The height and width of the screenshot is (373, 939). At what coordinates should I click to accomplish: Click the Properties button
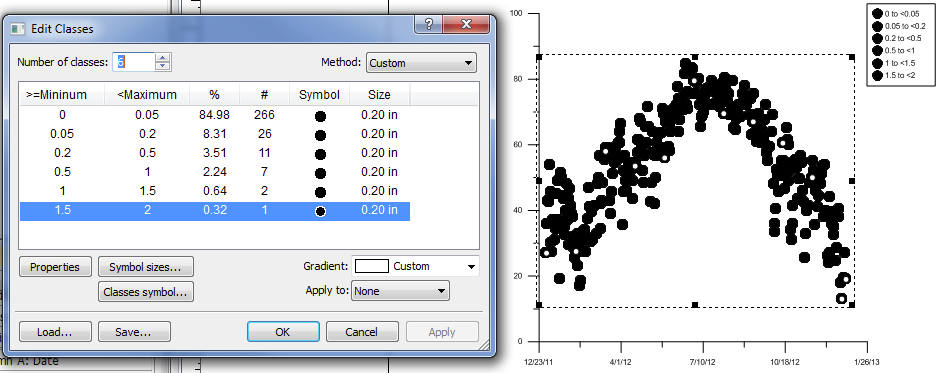tap(55, 267)
